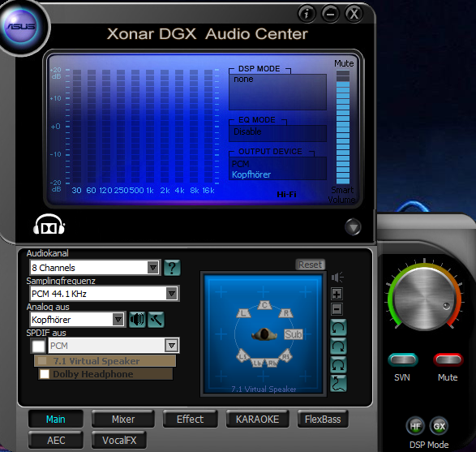Open the Samplingfrequenz PCM 44.1 KHz dropdown
476x452 pixels.
pyautogui.click(x=105, y=294)
